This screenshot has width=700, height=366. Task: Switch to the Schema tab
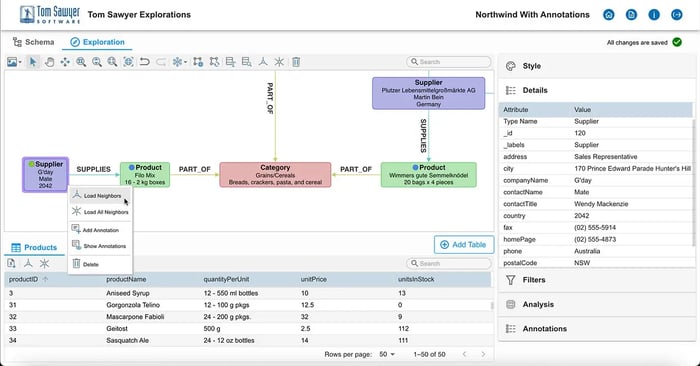33,42
